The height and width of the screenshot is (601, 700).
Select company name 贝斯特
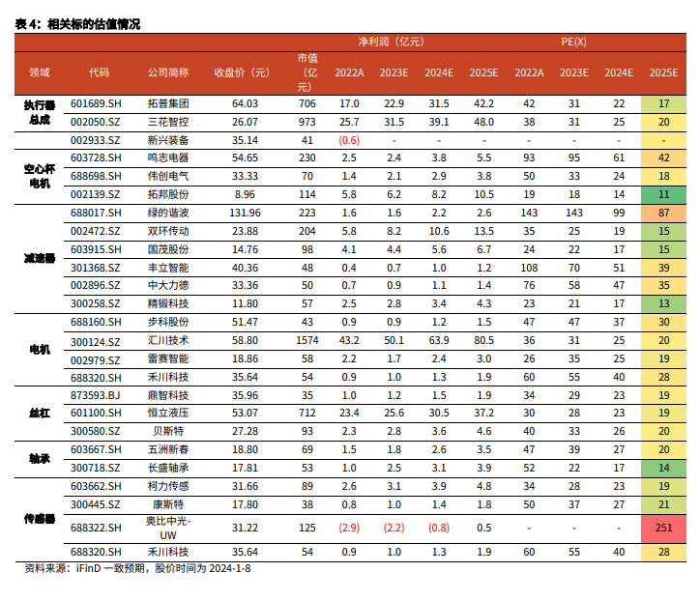[x=168, y=432]
